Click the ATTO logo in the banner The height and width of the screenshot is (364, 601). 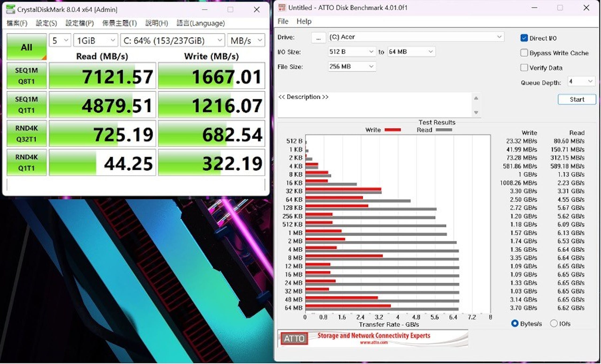tap(294, 338)
